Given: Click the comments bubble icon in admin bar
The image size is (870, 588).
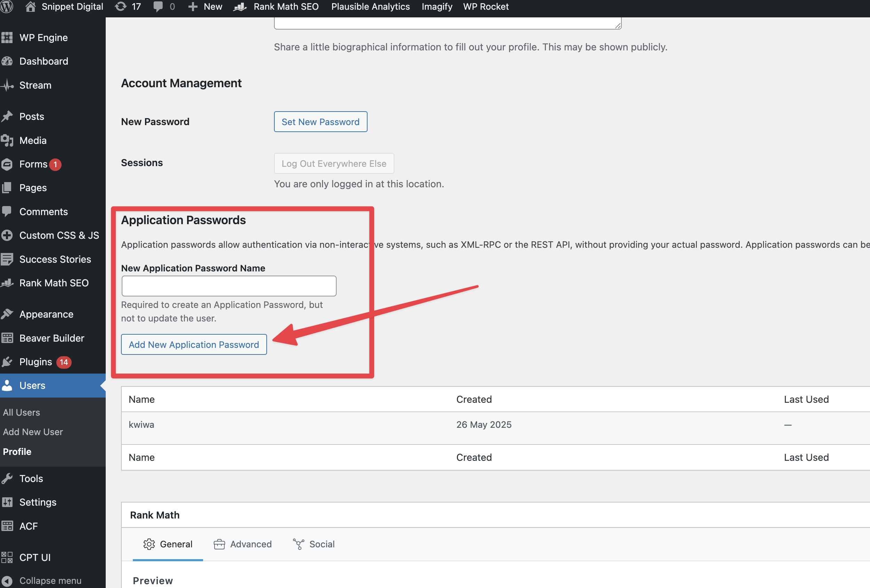Looking at the screenshot, I should pyautogui.click(x=158, y=6).
